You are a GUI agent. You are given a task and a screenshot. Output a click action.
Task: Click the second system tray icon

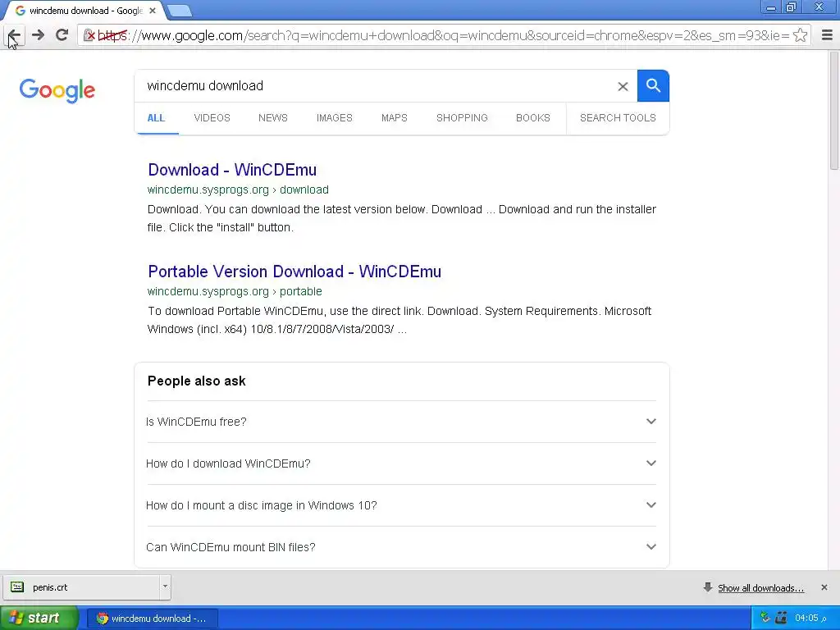[x=781, y=618]
